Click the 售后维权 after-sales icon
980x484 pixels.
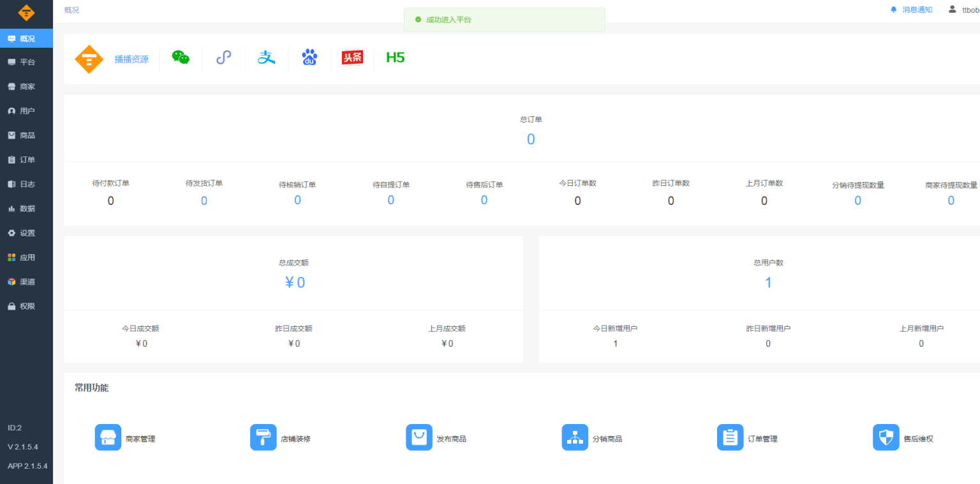click(886, 437)
